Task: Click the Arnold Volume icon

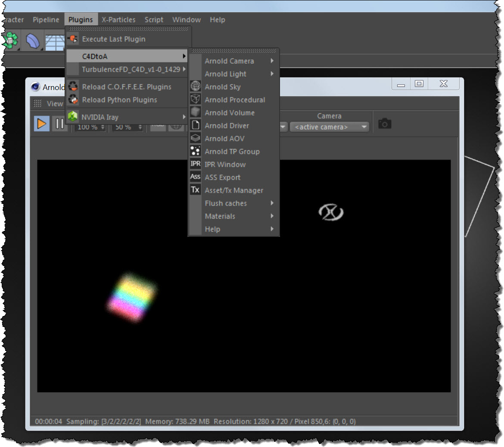Action: (x=196, y=112)
